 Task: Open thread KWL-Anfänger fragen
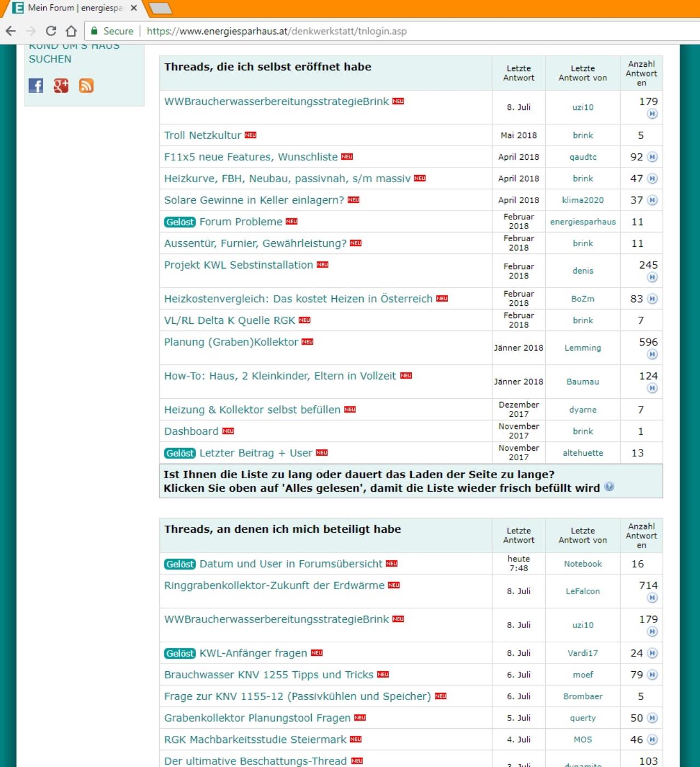click(253, 653)
